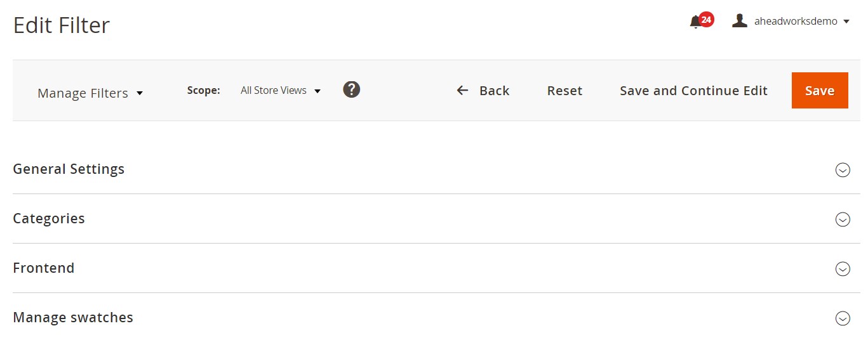Open the notifications bell
868x340 pixels.
point(695,22)
